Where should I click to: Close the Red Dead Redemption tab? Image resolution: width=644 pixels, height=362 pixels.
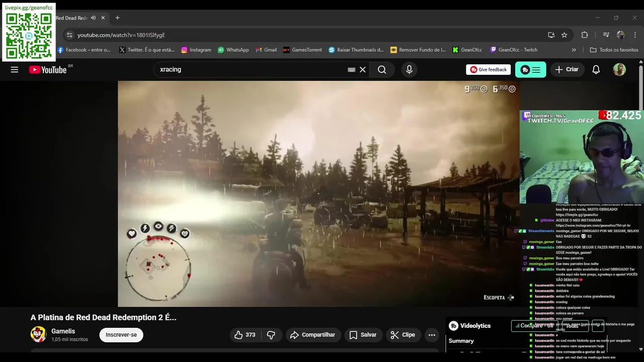[103, 18]
